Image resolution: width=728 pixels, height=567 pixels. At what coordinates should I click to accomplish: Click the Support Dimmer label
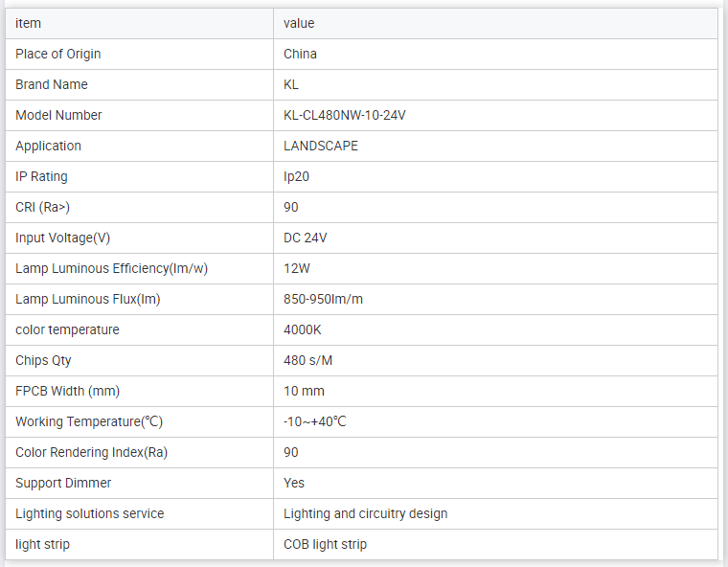63,483
